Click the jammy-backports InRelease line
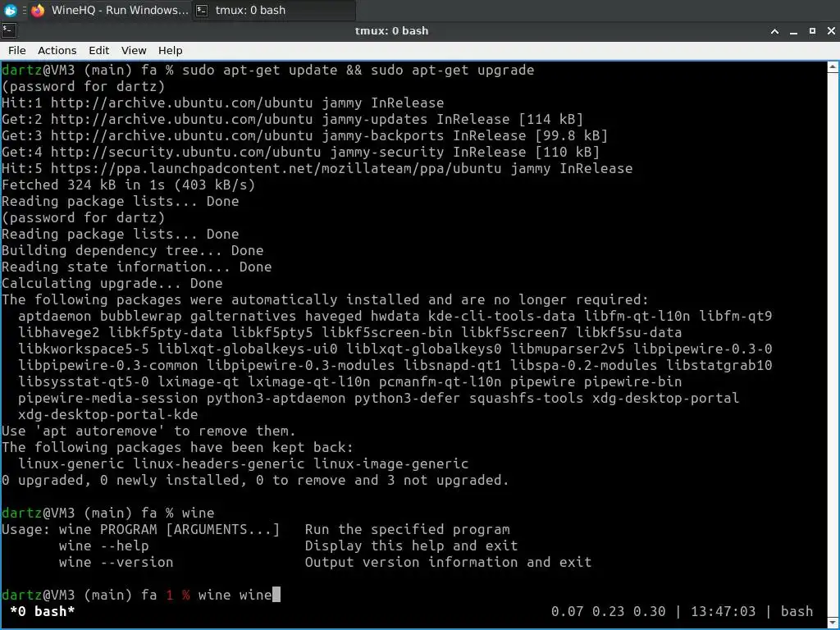The image size is (840, 630). [304, 135]
